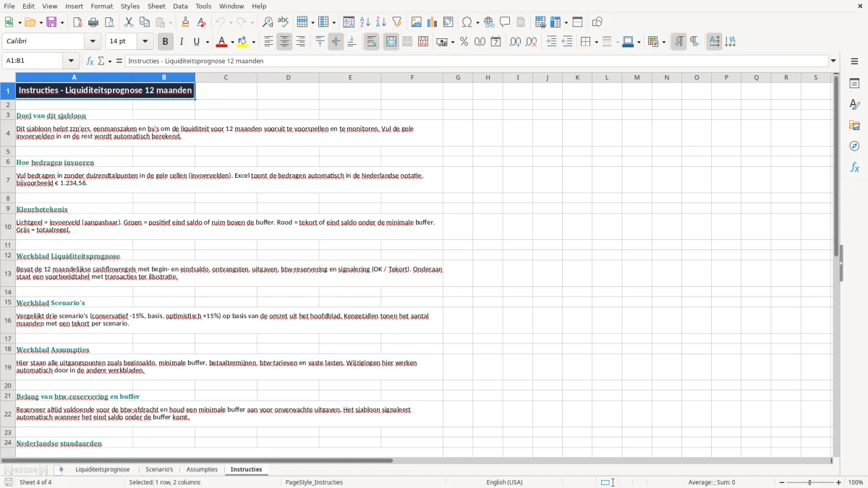Open Function Wizard fx icon
This screenshot has width=868, height=488.
click(x=90, y=61)
